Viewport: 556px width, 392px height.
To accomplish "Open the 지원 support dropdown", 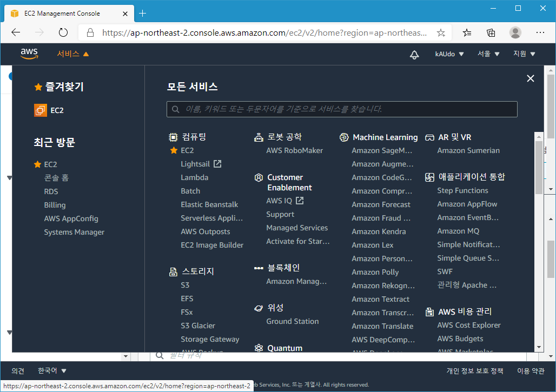I will pos(524,54).
